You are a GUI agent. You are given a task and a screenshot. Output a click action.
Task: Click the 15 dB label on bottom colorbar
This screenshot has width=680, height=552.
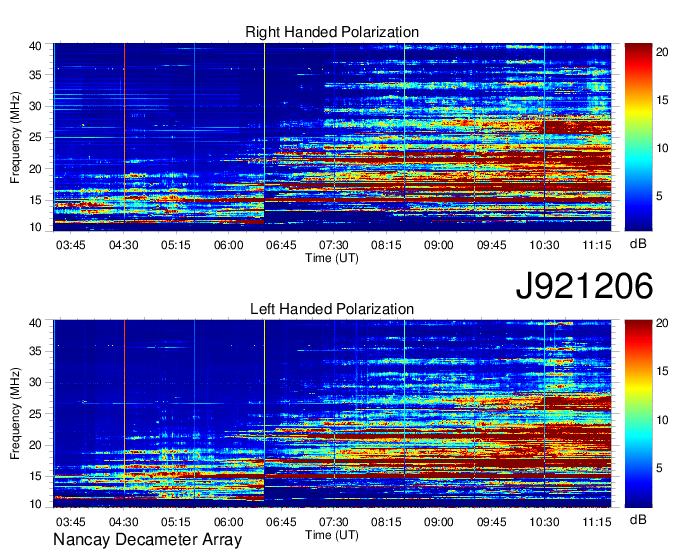tap(662, 372)
